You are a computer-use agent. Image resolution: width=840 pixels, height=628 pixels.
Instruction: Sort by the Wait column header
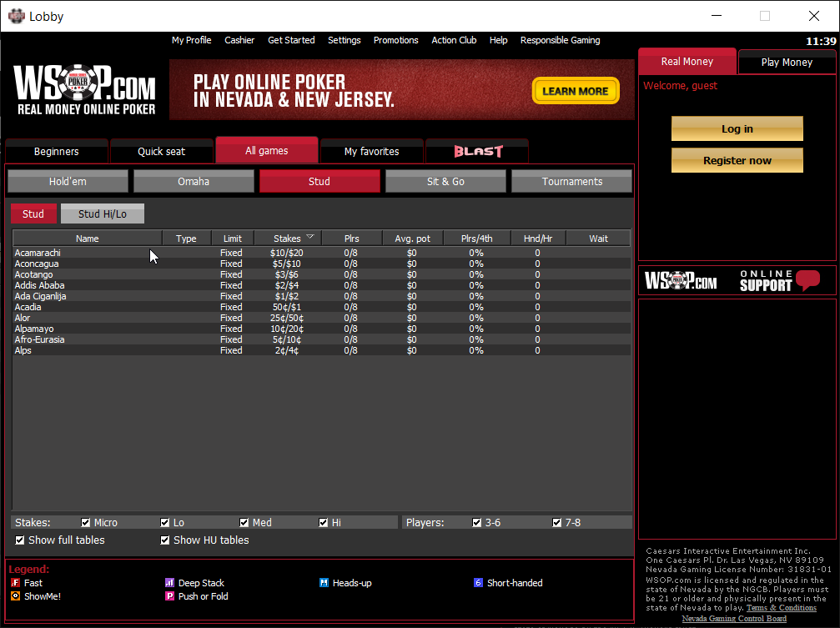pos(598,239)
